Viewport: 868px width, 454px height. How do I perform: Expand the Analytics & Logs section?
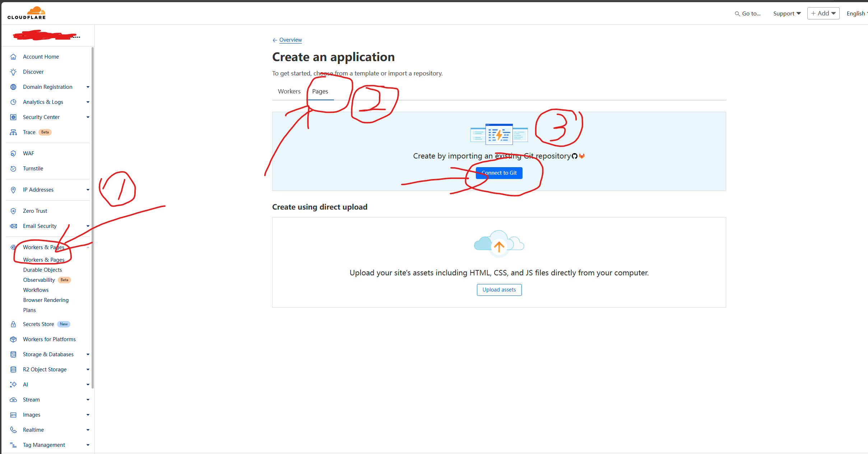88,102
